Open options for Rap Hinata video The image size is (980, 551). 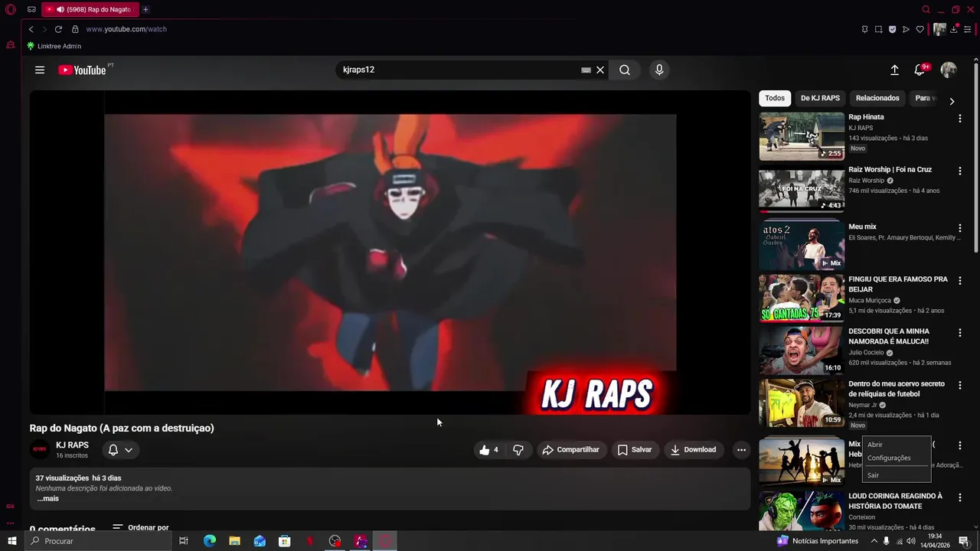[x=959, y=119]
